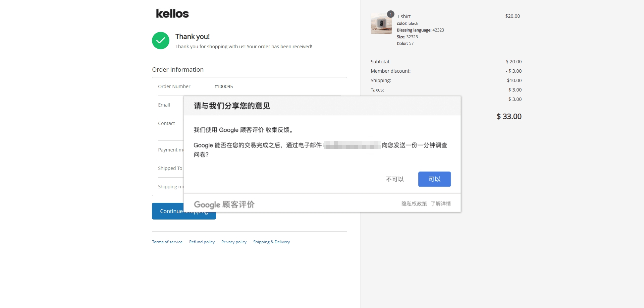Click the Member discount - $ 3.00 value
The height and width of the screenshot is (308, 644).
514,71
